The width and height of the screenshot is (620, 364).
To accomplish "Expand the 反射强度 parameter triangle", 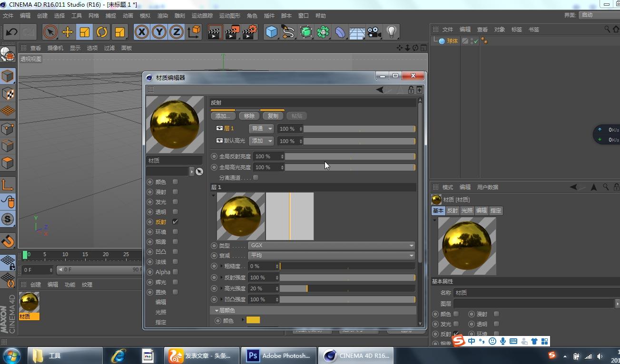I will pyautogui.click(x=221, y=278).
